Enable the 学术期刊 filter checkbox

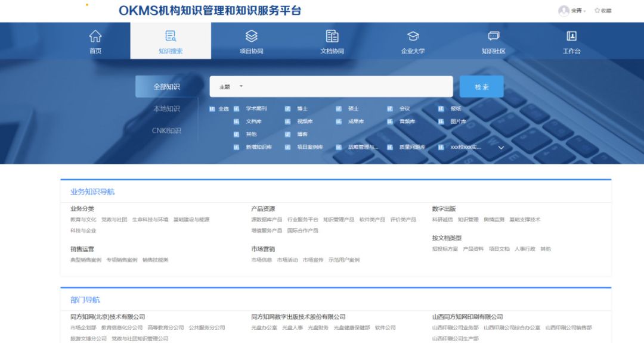[x=235, y=108]
